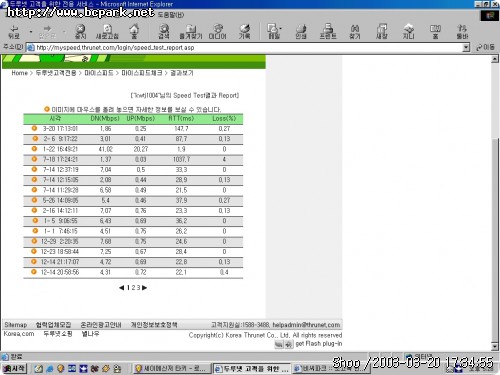
Task: Open the 두루넷쇼핑 footer link
Action: (x=58, y=334)
